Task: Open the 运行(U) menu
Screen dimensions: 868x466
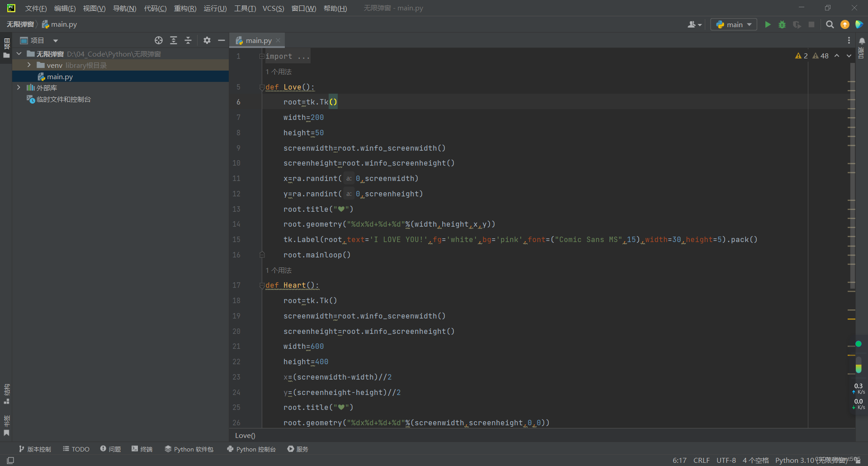Action: 215,8
